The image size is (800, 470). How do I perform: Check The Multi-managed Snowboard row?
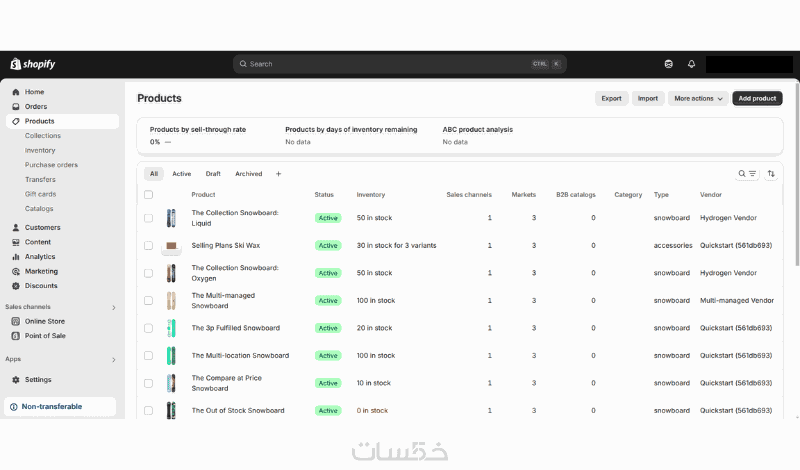[x=148, y=301]
